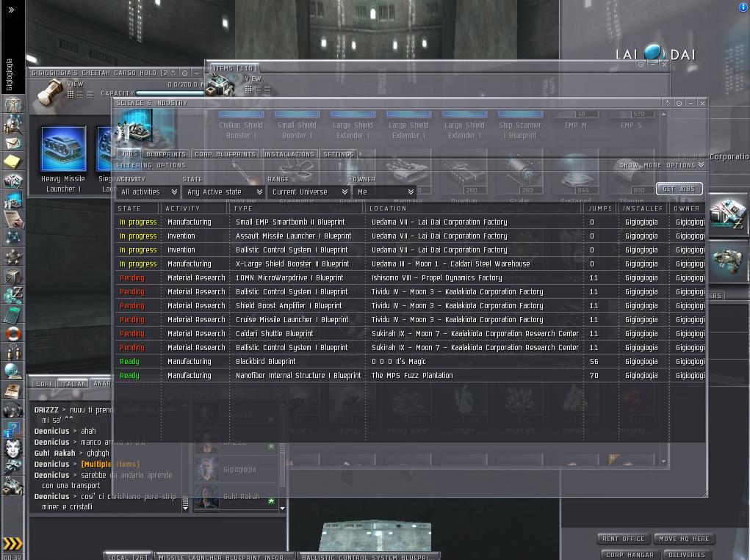This screenshot has width=750, height=560.
Task: Click the Science & Industry window lab icon
Action: tap(135, 126)
